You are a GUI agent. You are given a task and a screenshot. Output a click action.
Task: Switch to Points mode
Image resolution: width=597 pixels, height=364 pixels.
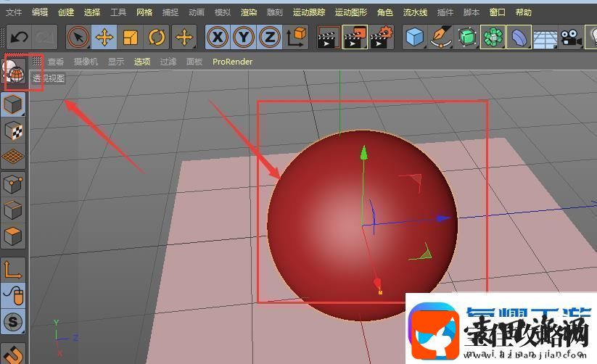[13, 184]
